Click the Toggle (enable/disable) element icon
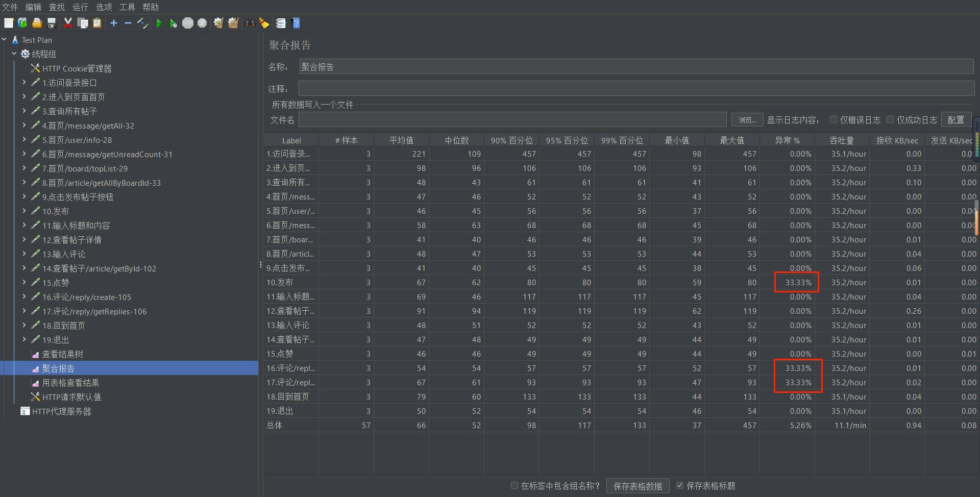 click(x=143, y=23)
